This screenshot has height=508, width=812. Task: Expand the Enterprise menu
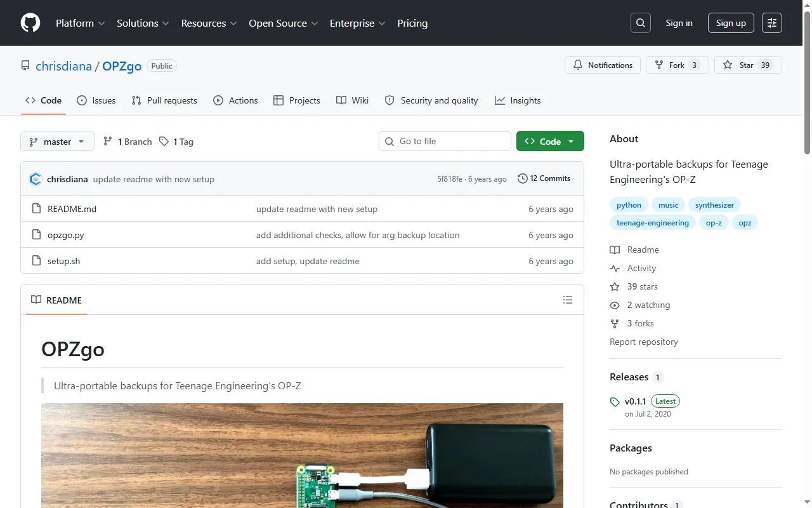[x=357, y=23]
